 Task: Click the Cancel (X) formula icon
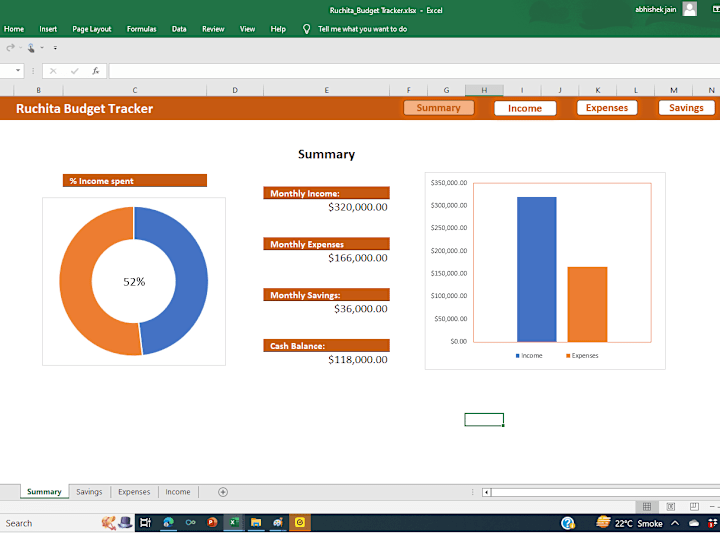[53, 71]
